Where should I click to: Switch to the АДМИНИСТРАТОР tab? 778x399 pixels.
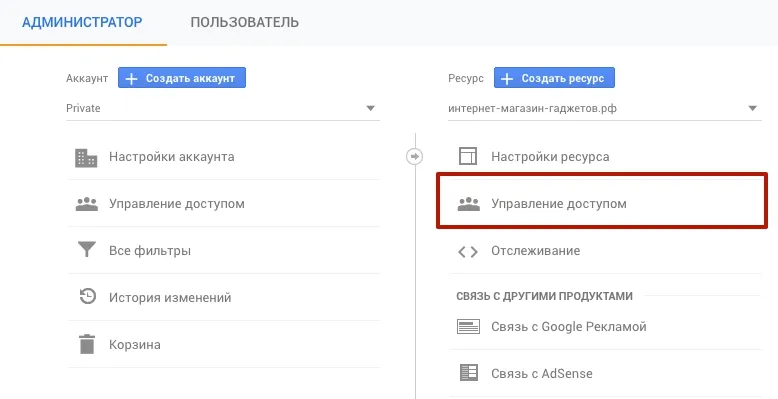[x=82, y=22]
